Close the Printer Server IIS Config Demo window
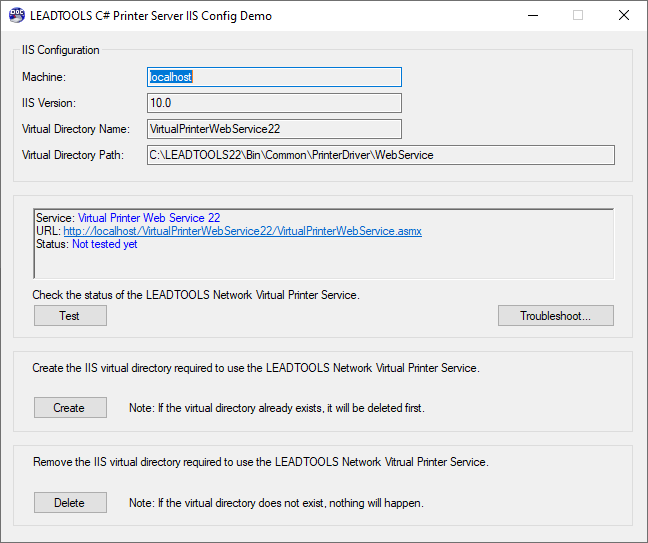Viewport: 648px width, 543px height. [x=624, y=16]
